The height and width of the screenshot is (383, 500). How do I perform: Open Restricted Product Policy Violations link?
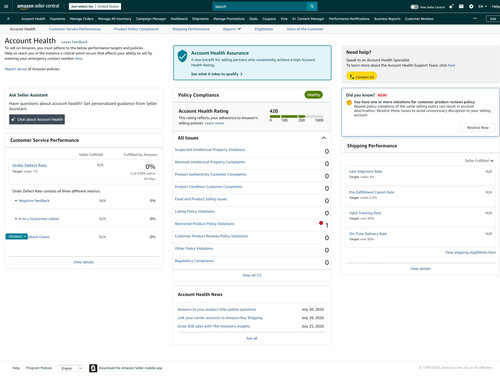[204, 224]
